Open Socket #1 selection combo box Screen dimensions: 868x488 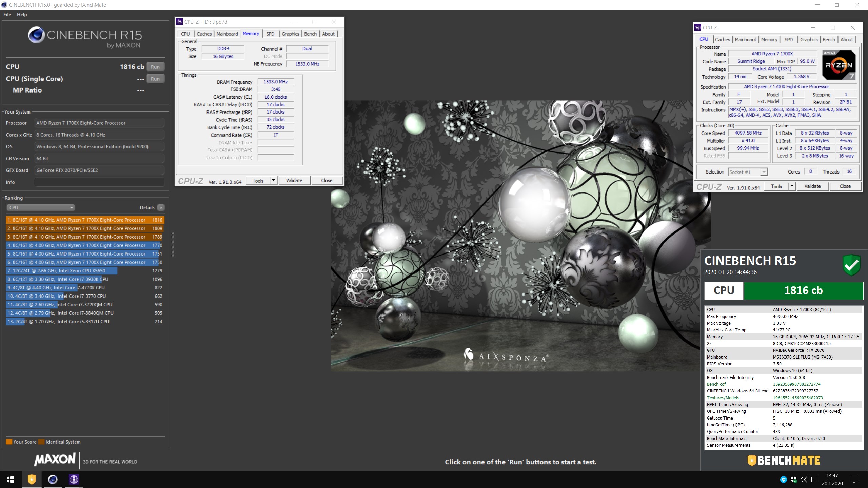coord(747,172)
